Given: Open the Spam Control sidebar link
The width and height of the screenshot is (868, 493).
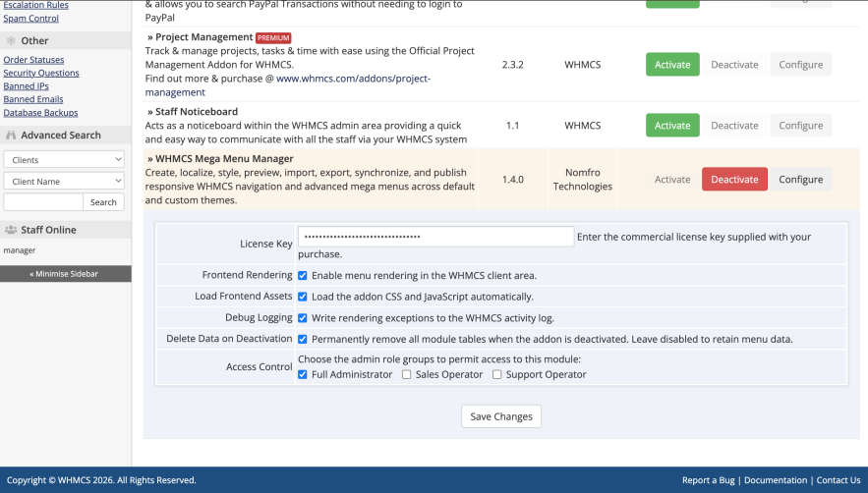Looking at the screenshot, I should (31, 19).
